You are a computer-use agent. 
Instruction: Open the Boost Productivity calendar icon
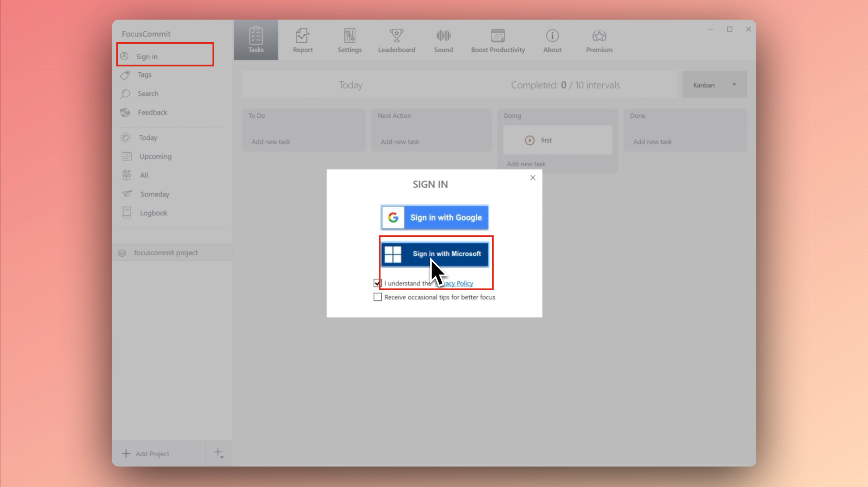click(498, 35)
